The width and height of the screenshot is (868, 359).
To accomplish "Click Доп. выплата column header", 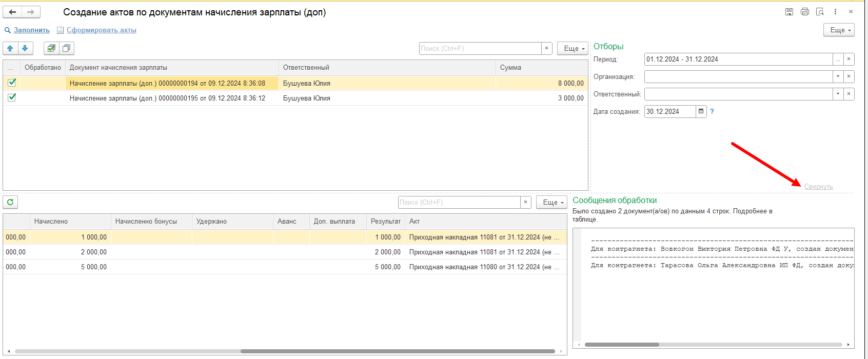I will (x=338, y=222).
